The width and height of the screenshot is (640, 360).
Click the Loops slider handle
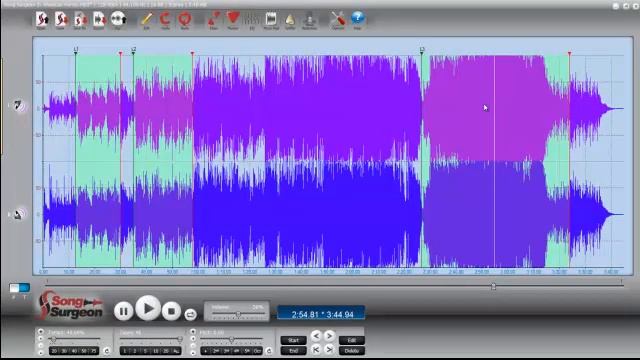point(180,340)
